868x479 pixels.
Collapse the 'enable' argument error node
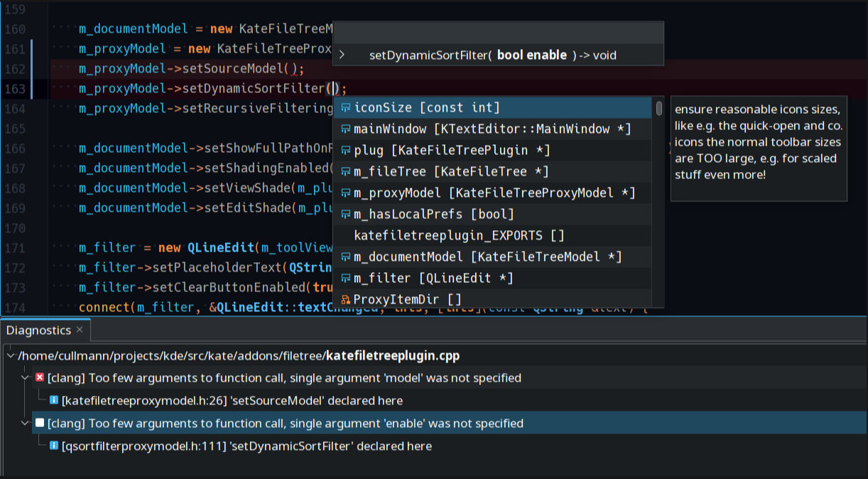[26, 424]
